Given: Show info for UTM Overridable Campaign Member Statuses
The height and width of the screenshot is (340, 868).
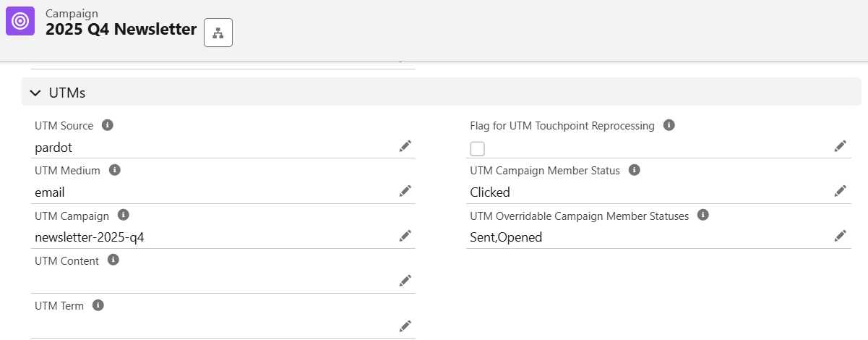Looking at the screenshot, I should coord(703,215).
